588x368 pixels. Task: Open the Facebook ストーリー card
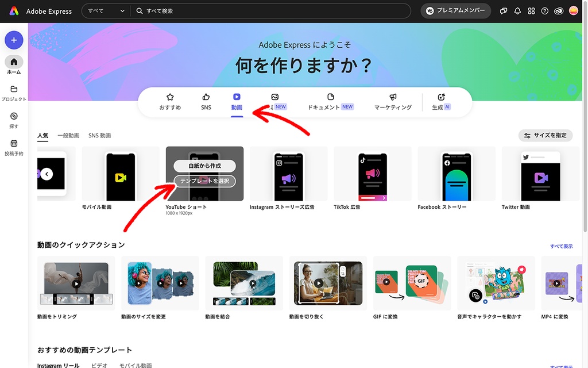[x=457, y=178]
